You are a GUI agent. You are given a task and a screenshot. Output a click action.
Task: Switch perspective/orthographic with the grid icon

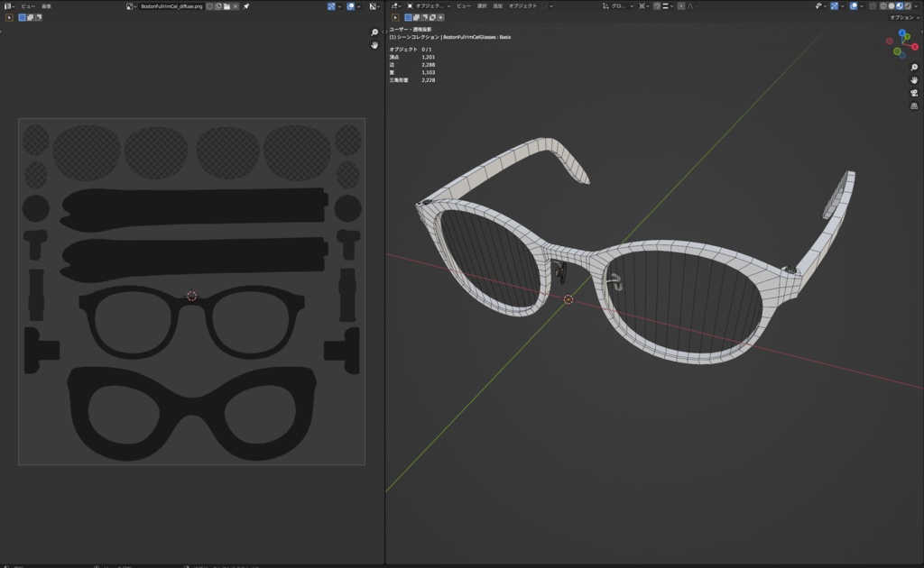(x=914, y=106)
